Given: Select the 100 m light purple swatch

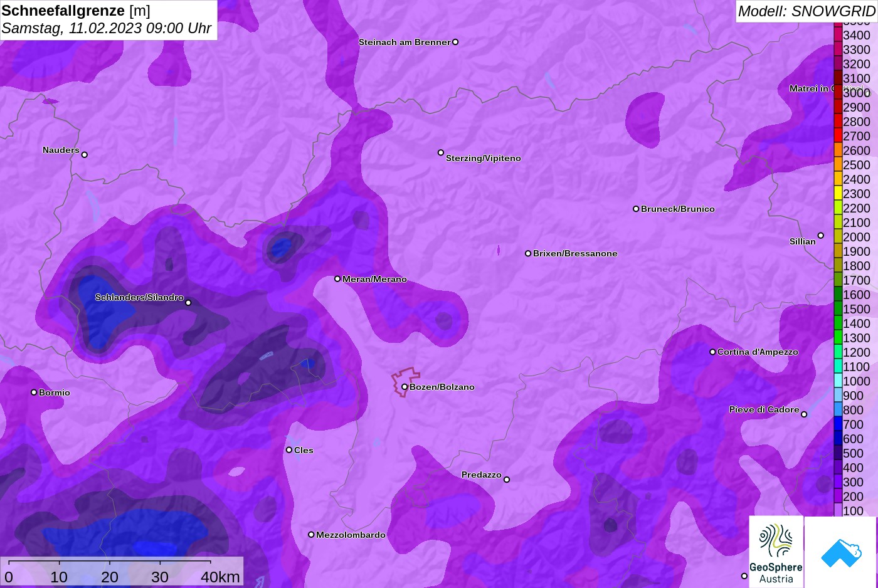Looking at the screenshot, I should coord(838,510).
